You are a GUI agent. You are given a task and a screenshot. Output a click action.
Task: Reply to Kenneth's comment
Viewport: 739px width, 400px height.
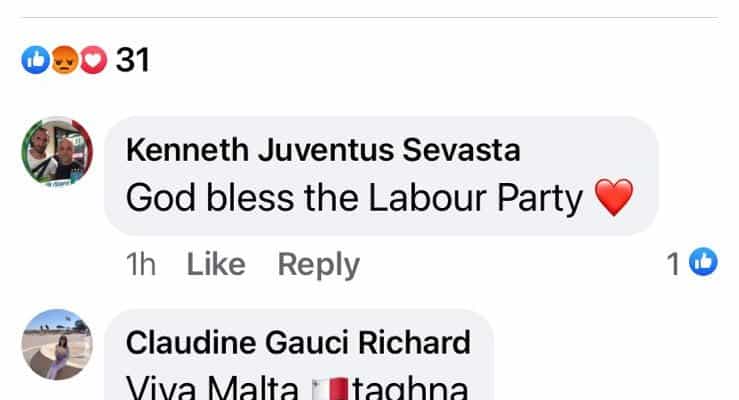319,265
